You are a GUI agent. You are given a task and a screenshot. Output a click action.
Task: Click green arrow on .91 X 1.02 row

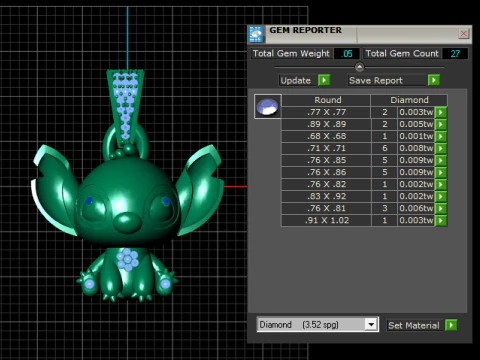[x=441, y=220]
